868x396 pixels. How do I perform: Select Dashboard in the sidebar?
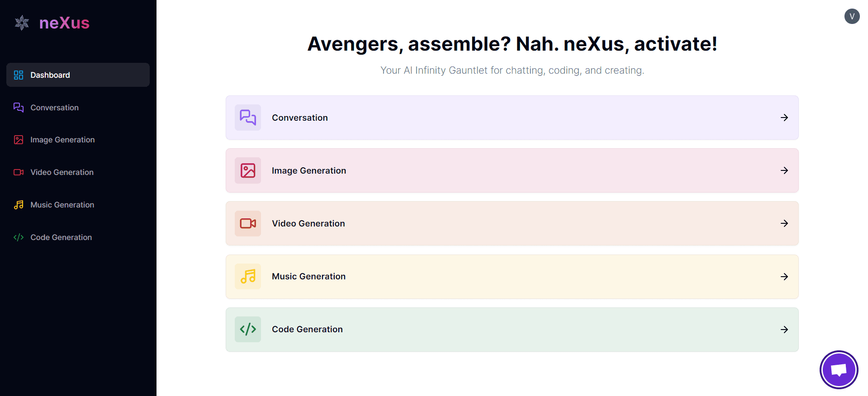point(78,75)
